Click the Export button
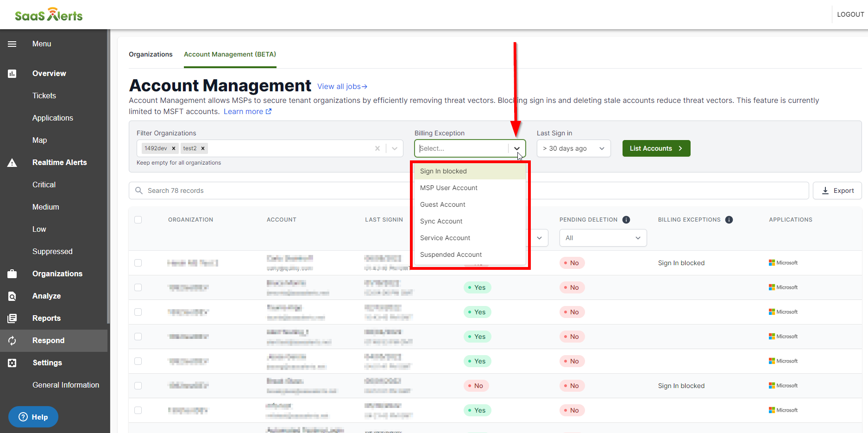This screenshot has height=433, width=868. pos(837,191)
